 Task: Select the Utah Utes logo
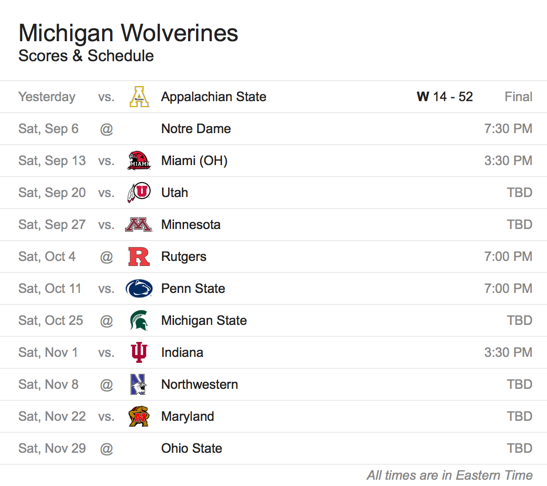[139, 193]
